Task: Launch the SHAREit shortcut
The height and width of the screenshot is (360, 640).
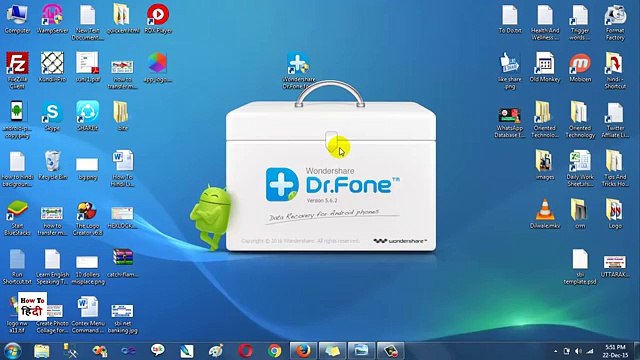Action: tap(87, 116)
